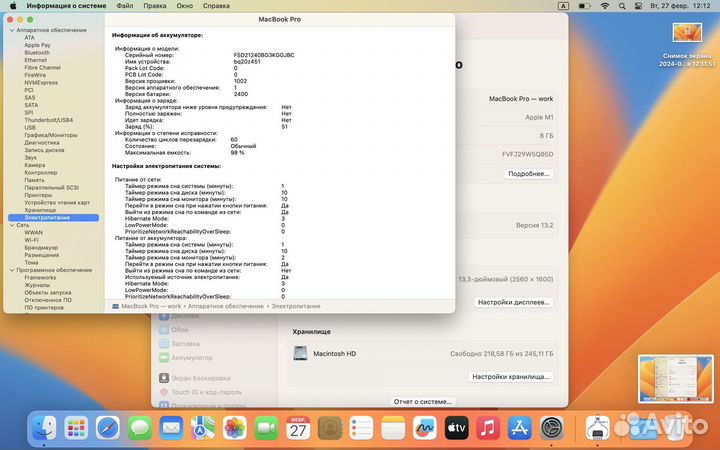
Task: Select Frameworks under software section
Action: coord(40,278)
